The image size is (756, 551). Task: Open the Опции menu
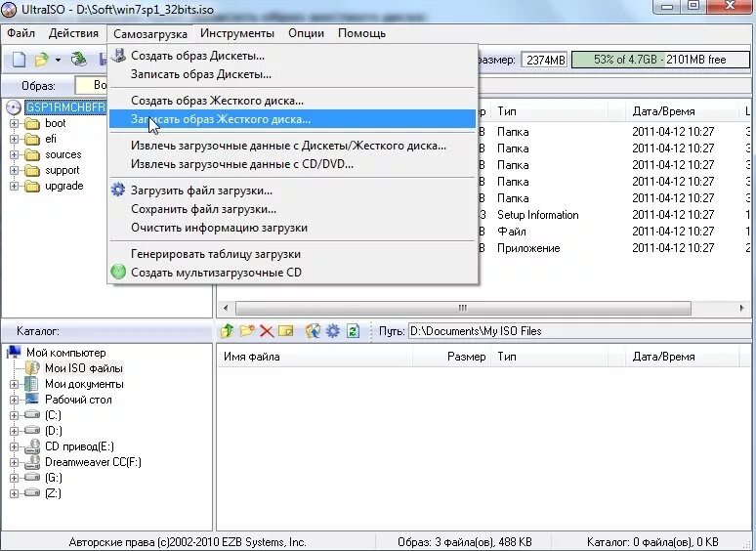[x=306, y=33]
